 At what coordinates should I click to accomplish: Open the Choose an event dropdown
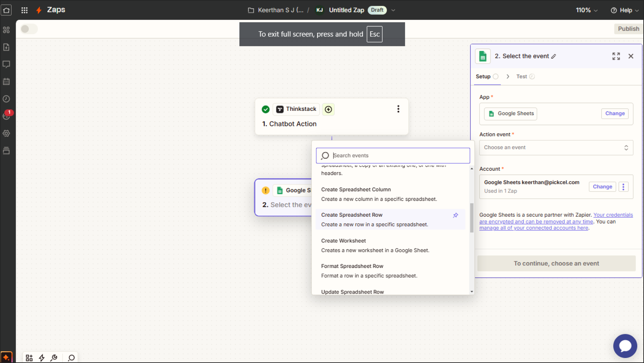click(556, 148)
